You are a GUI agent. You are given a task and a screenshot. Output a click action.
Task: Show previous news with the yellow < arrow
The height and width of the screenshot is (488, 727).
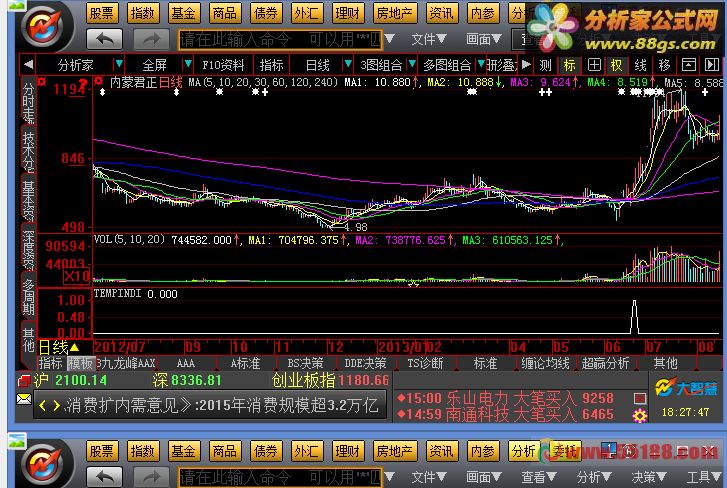(42, 406)
